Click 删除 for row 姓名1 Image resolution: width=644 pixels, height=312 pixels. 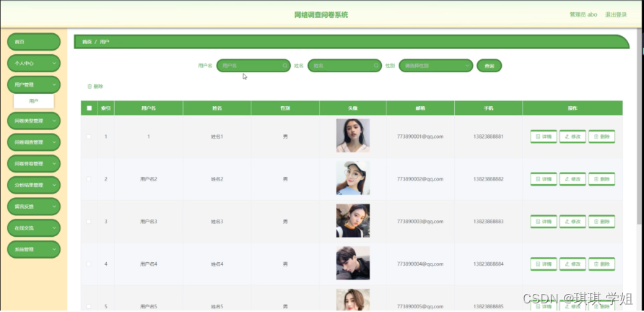pos(601,136)
